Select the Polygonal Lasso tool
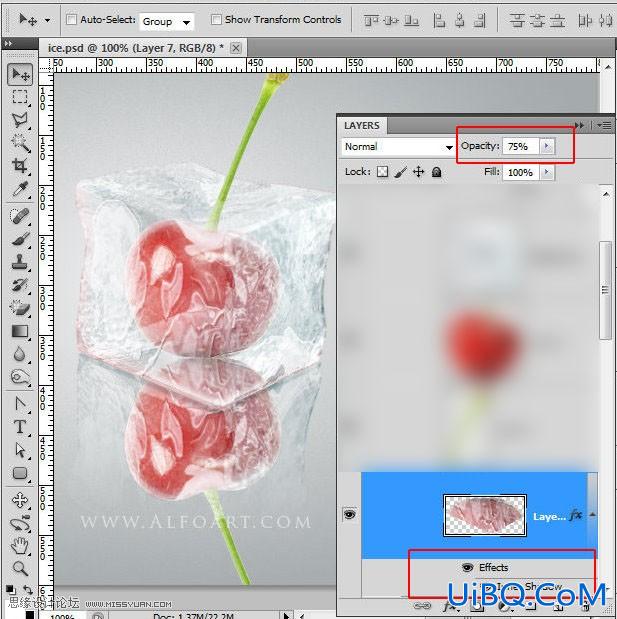617x619 pixels. 20,120
